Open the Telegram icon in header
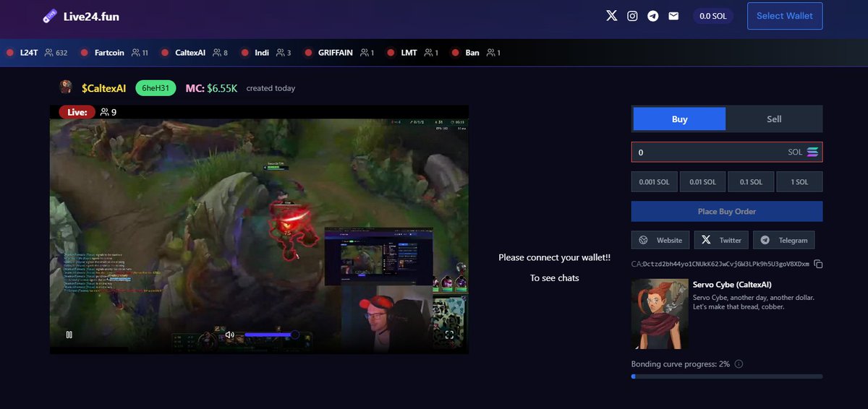Screen dimensions: 868x409 point(653,15)
